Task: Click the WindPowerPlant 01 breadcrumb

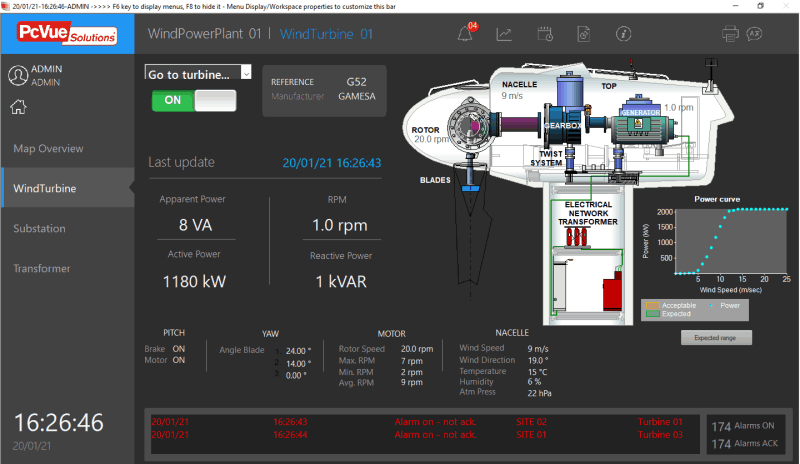Action: coord(204,34)
